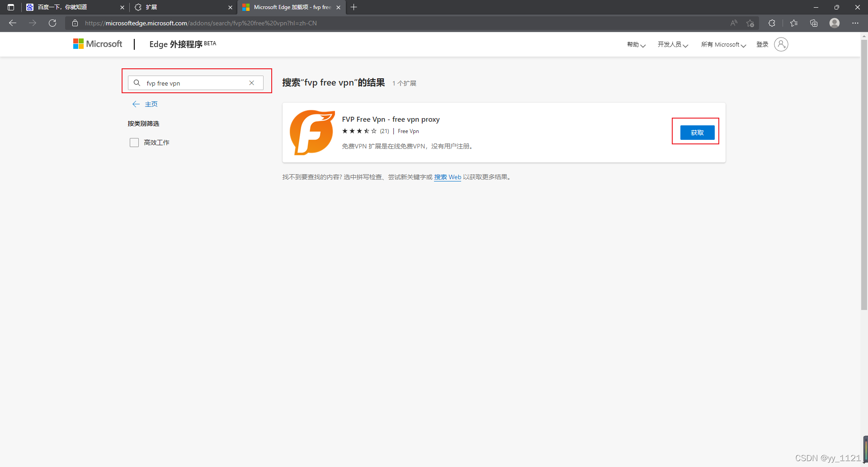Click the FVP Free Vpn extension logo
Viewport: 868px width, 467px height.
coord(312,132)
